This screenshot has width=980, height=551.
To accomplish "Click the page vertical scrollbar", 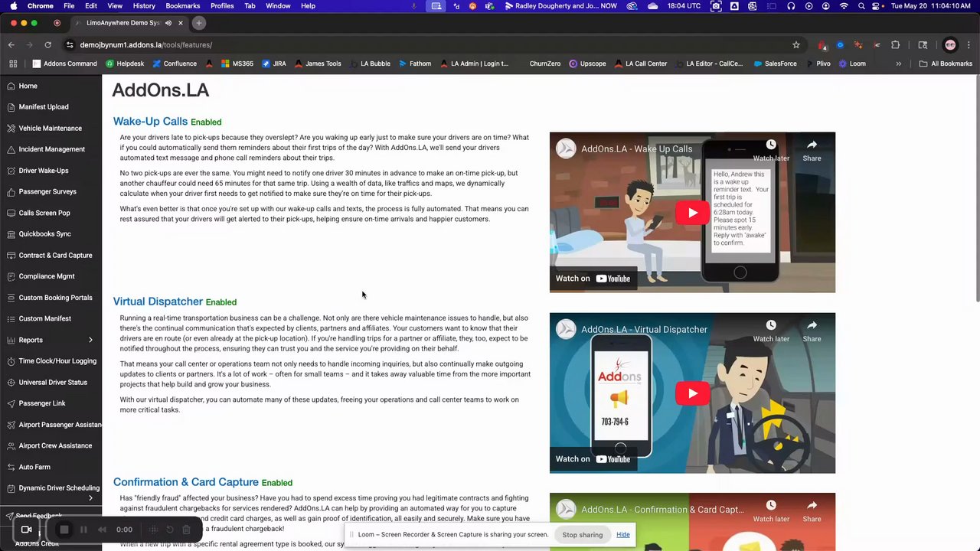I will 977,187.
